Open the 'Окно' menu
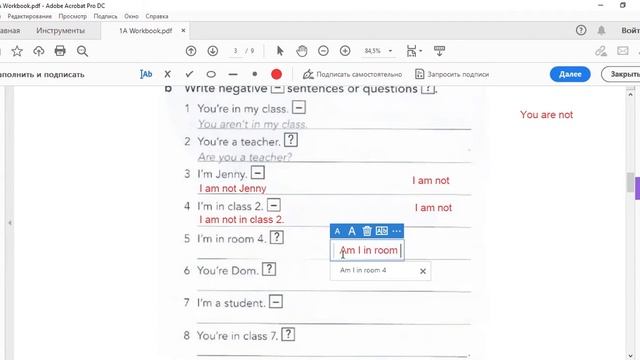640x360 pixels. tap(131, 16)
